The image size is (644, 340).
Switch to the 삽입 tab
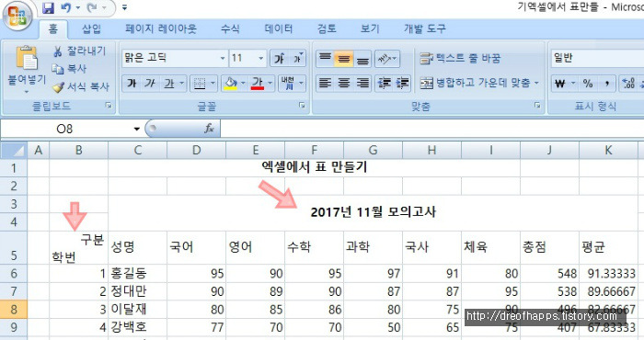point(91,28)
